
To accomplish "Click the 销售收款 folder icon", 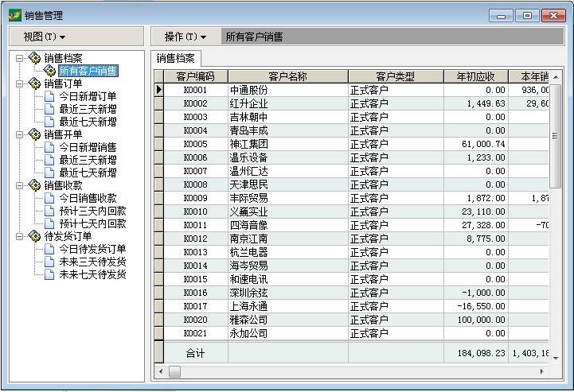I will tap(34, 185).
